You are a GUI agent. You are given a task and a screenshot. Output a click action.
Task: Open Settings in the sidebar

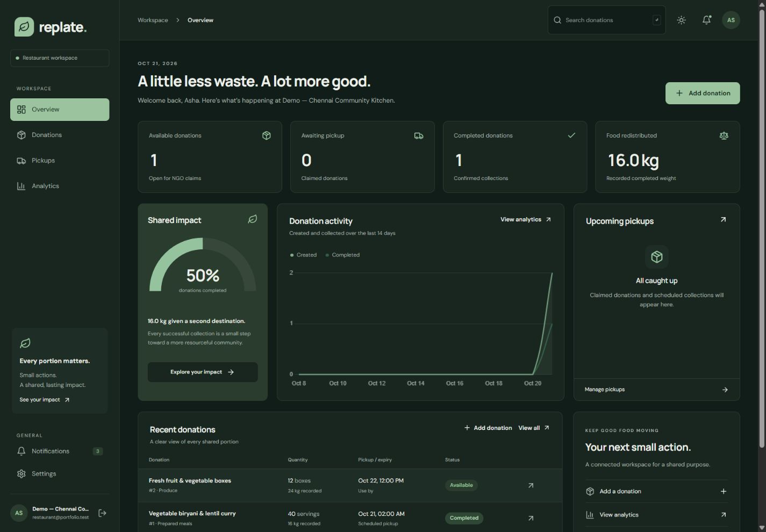point(60,474)
